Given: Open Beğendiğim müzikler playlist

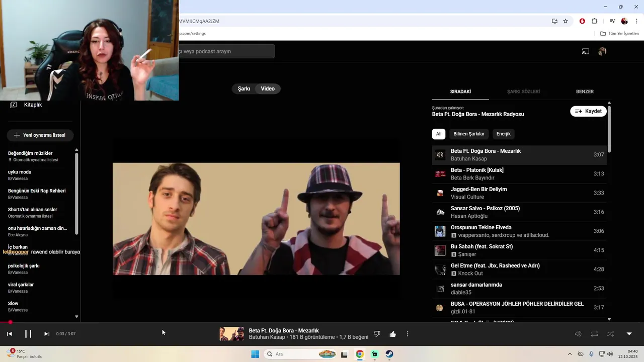Looking at the screenshot, I should click(x=39, y=156).
